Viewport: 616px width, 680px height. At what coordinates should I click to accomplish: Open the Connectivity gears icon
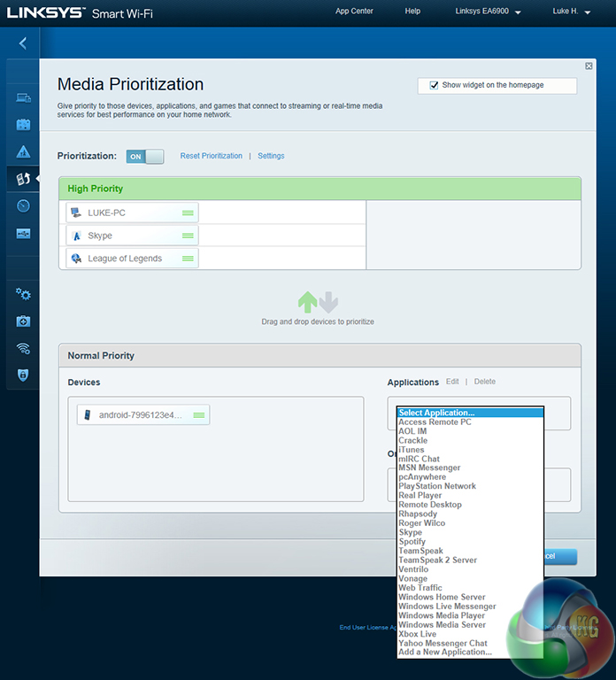coord(23,295)
